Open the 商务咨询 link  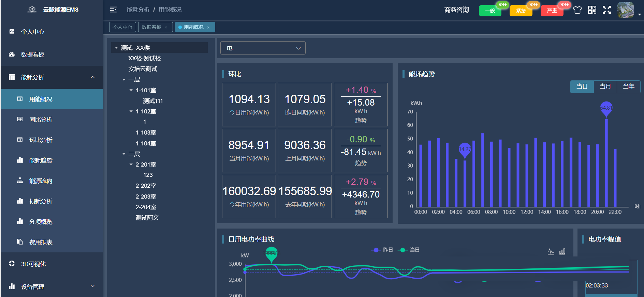[x=456, y=10]
